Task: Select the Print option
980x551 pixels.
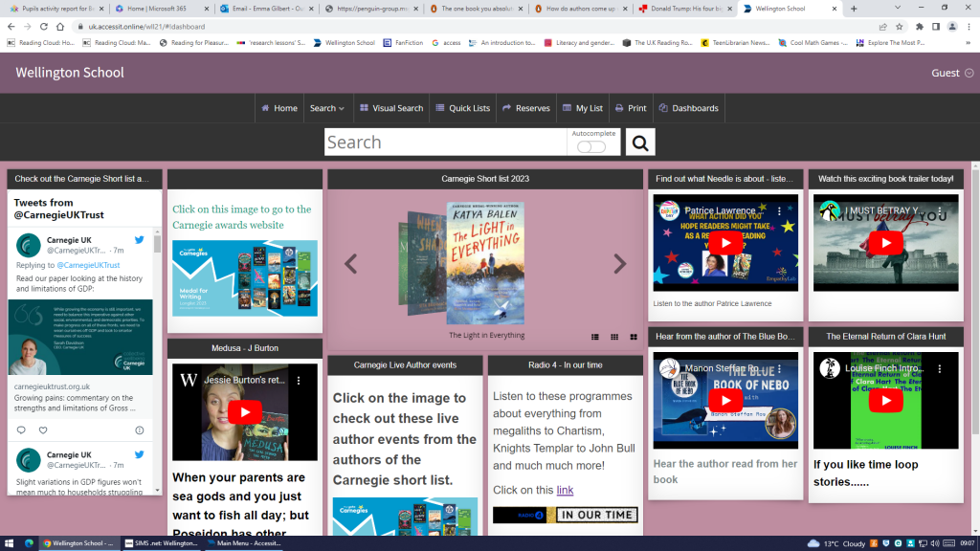Action: [631, 108]
